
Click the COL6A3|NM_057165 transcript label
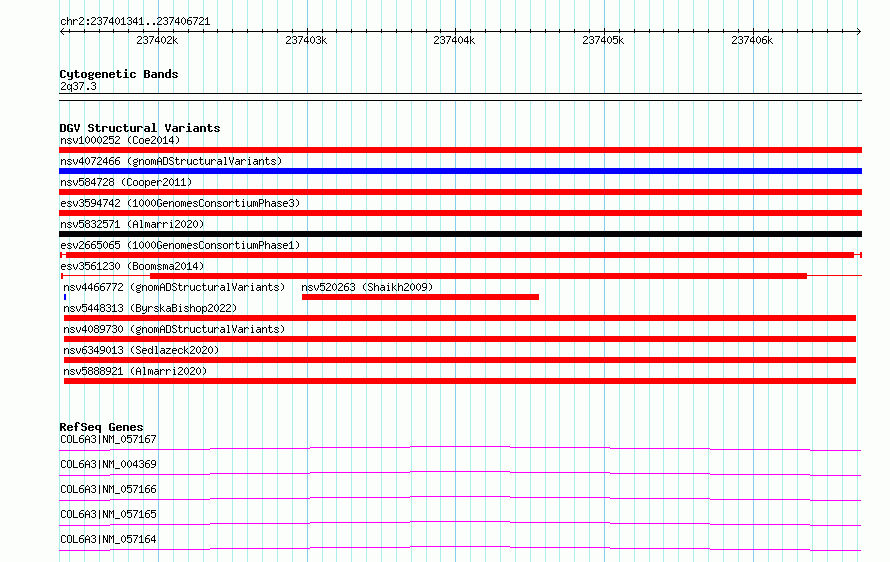[x=108, y=514]
